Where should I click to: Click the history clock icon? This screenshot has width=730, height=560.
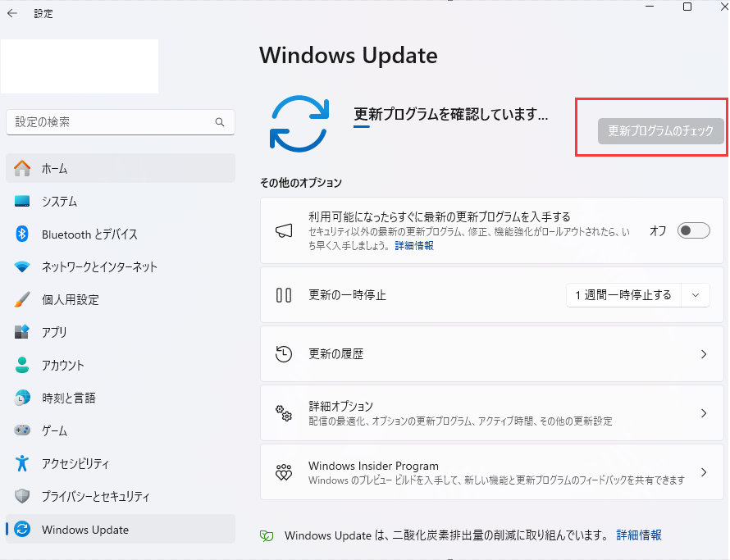284,354
